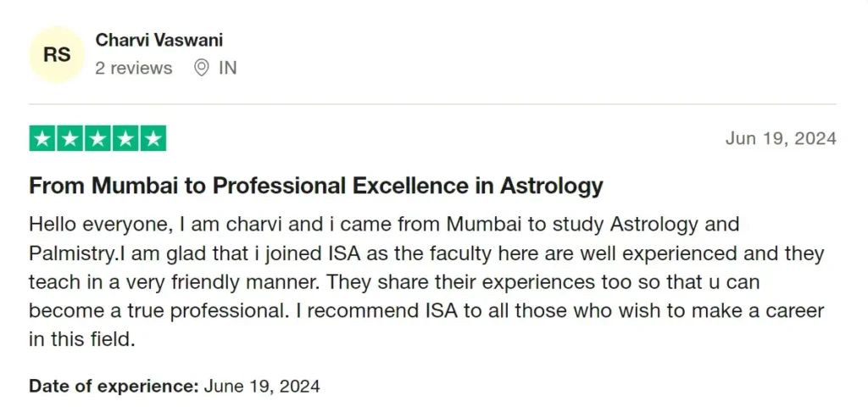Image resolution: width=868 pixels, height=412 pixels.
Task: Click the RS reviewer avatar circle
Action: [57, 54]
